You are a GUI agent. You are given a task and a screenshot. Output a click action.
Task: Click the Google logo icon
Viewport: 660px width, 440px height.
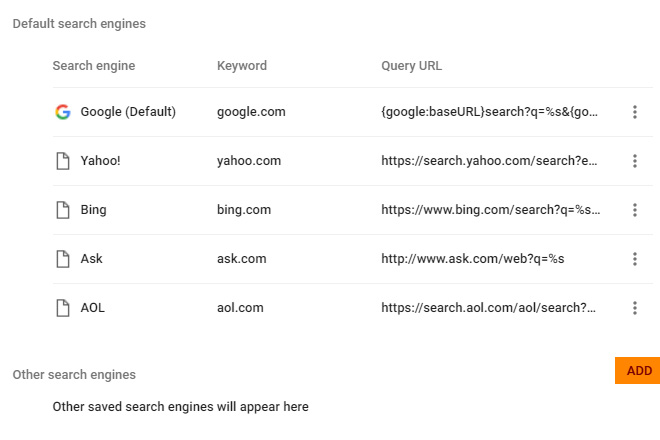[x=63, y=112]
